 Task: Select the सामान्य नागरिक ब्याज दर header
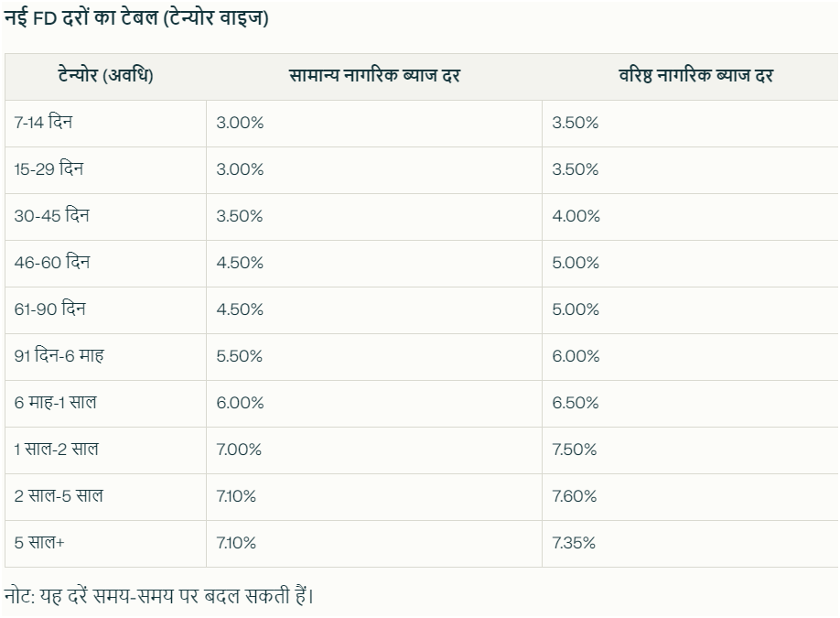(x=373, y=76)
